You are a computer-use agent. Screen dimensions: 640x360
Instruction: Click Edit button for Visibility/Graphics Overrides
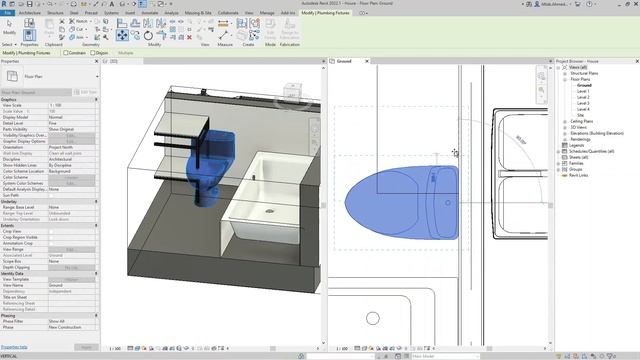(x=71, y=135)
